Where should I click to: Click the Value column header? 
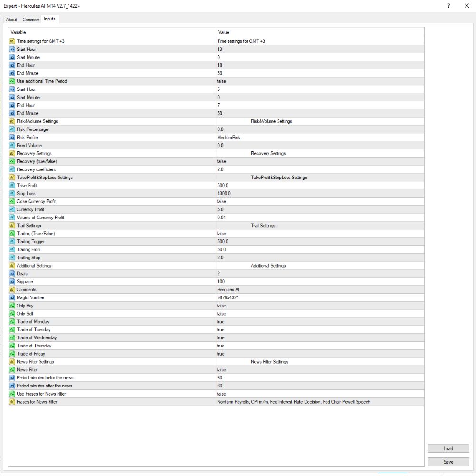click(320, 32)
